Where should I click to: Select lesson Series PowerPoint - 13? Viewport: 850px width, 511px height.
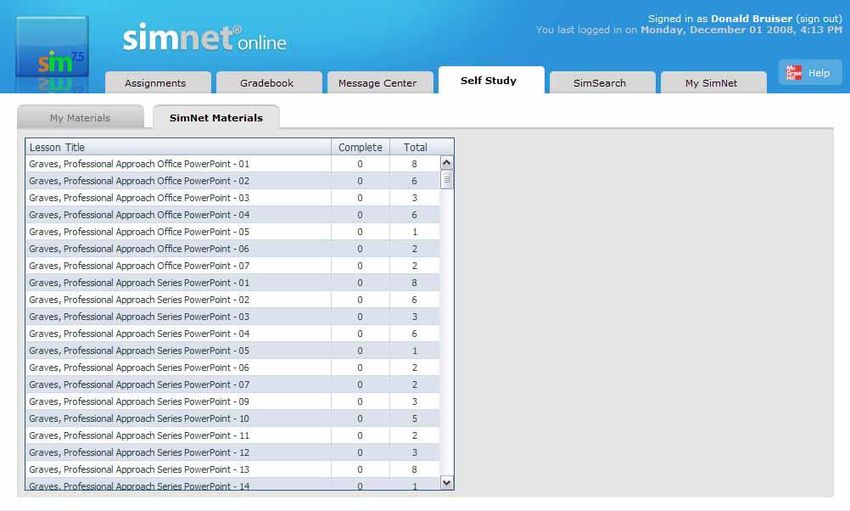tap(233, 469)
